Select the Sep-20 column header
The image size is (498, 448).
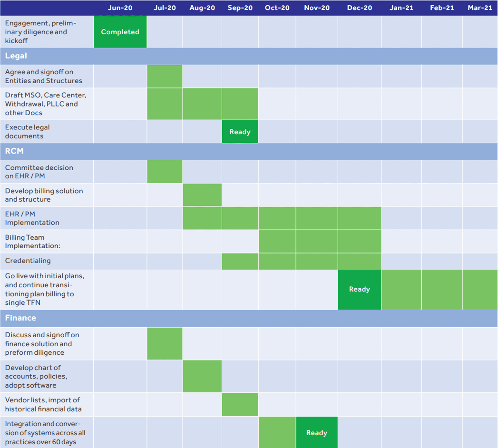(240, 8)
